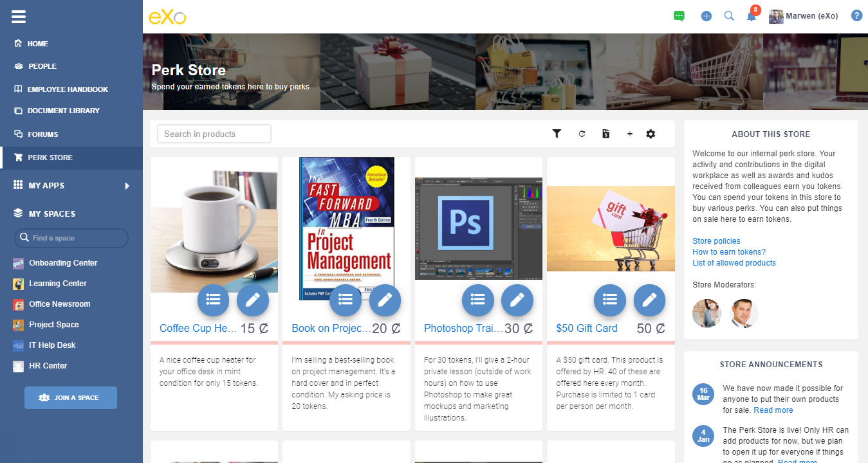
Task: Click the coffee cup heater product image
Action: pyautogui.click(x=214, y=224)
